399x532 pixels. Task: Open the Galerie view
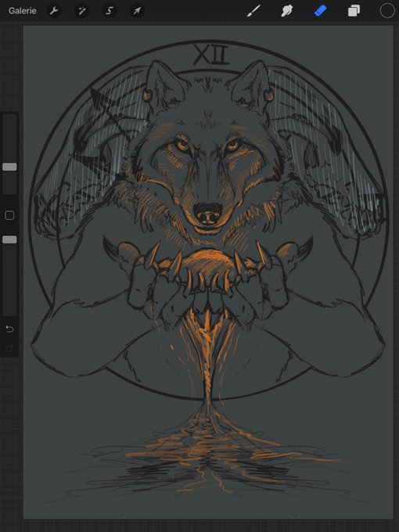tap(23, 11)
